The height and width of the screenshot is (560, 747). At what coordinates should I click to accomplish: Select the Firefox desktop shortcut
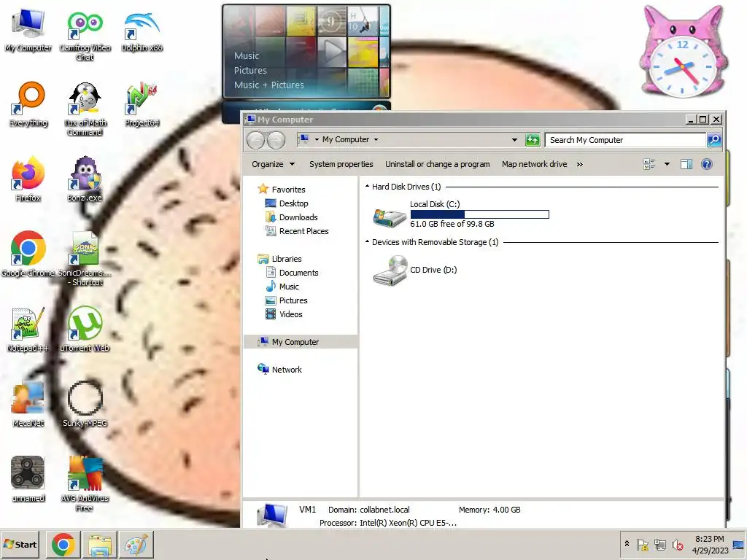coord(28,179)
